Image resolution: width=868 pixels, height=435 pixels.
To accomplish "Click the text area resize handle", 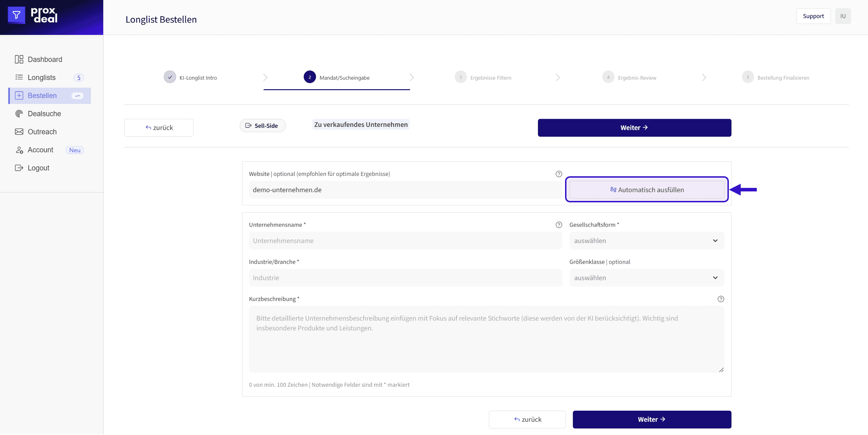I will coord(721,369).
